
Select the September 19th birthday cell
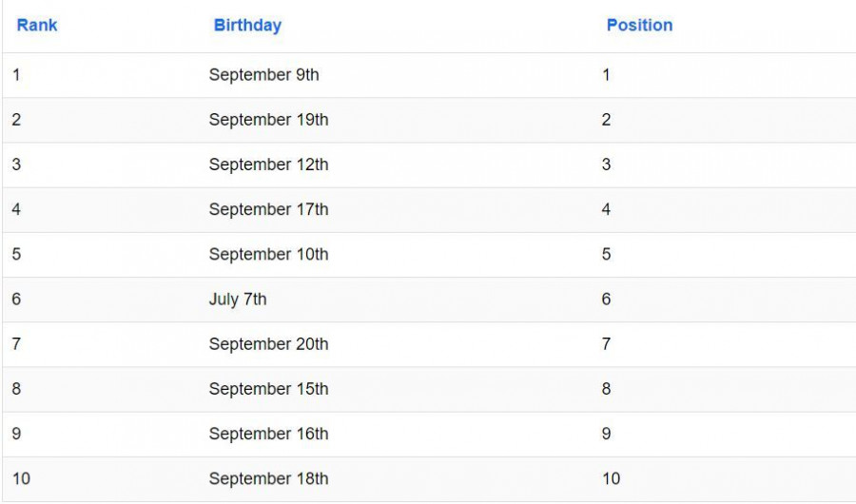(x=268, y=120)
